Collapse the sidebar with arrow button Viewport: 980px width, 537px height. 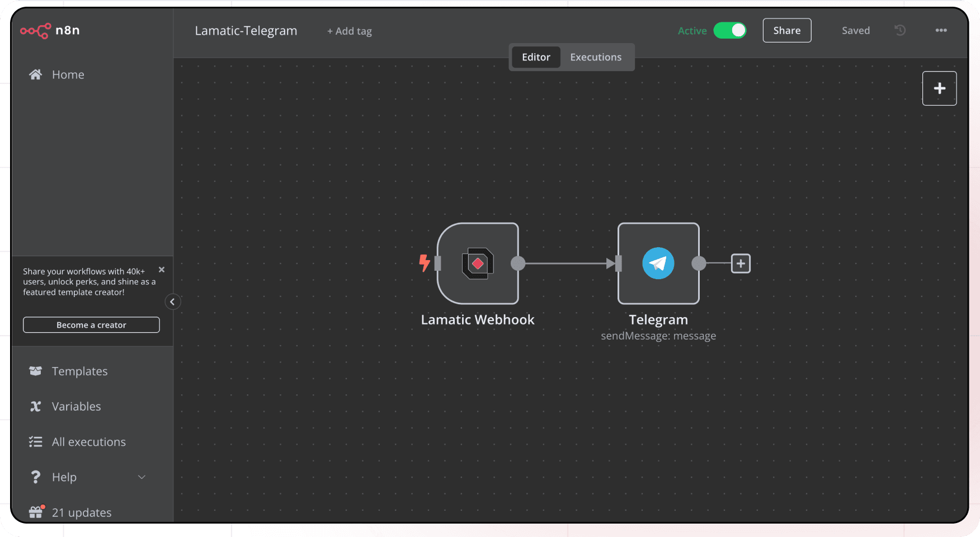click(172, 302)
